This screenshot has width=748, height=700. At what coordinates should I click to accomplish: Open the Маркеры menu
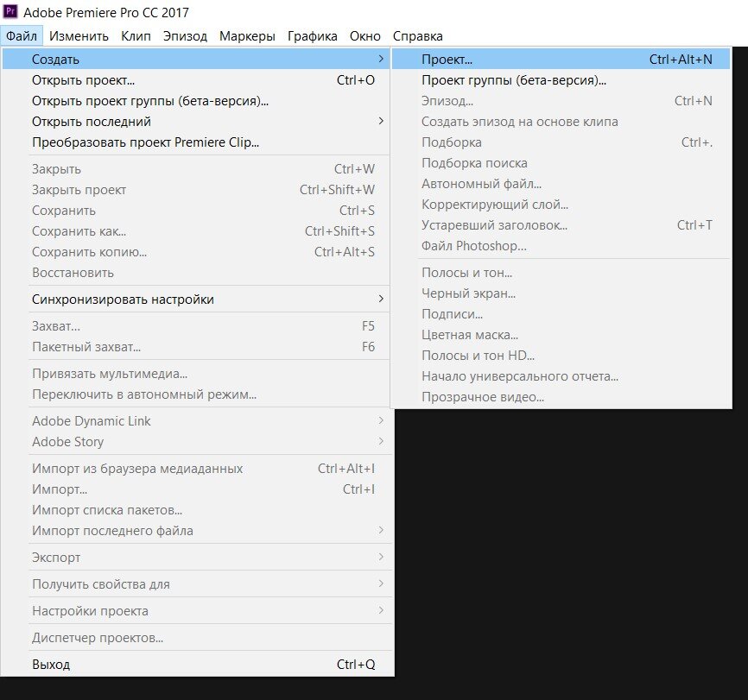click(x=247, y=36)
